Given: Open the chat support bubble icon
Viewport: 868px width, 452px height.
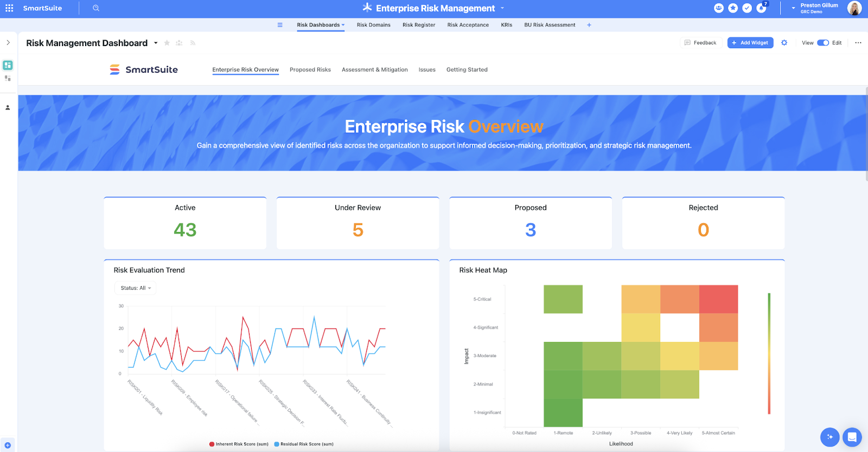Looking at the screenshot, I should [852, 437].
